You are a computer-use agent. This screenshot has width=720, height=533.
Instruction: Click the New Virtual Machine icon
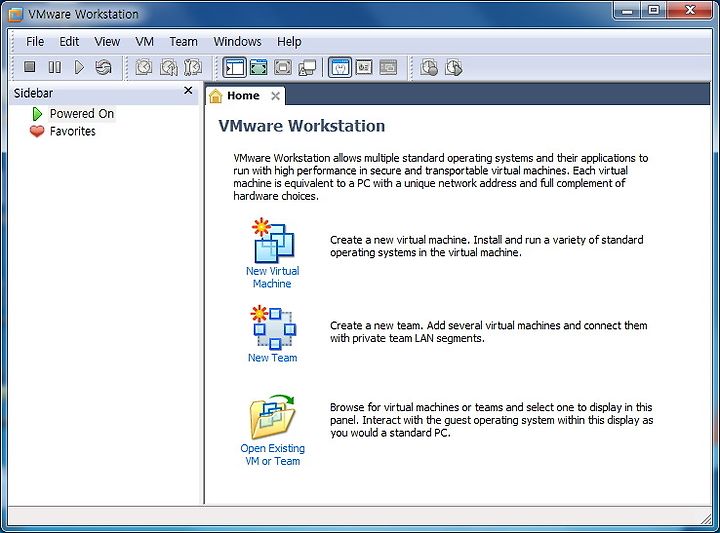[x=273, y=240]
